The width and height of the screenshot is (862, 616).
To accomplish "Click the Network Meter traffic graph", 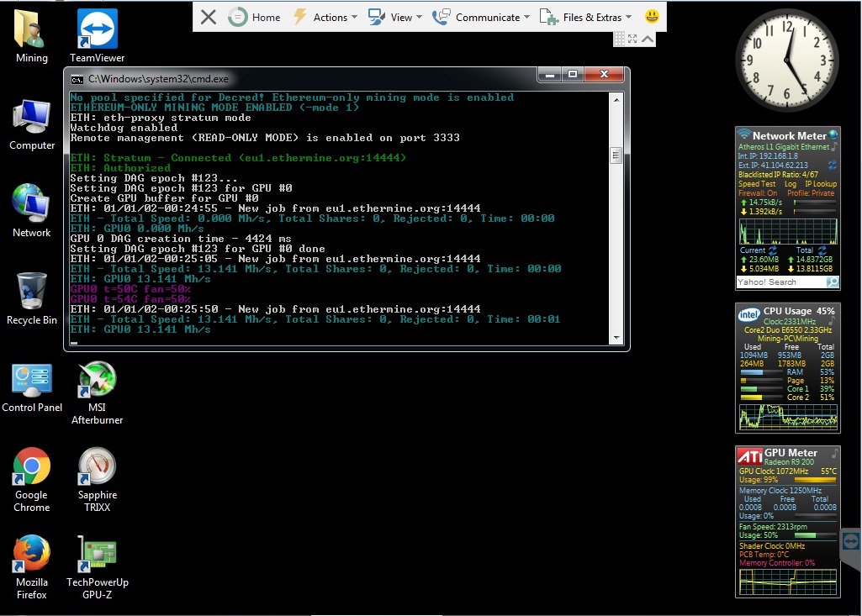I will click(788, 231).
